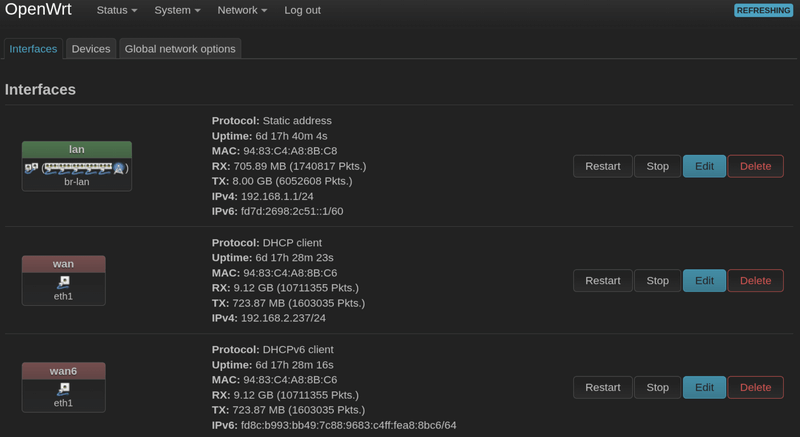Open the Global network options tab

tap(180, 49)
